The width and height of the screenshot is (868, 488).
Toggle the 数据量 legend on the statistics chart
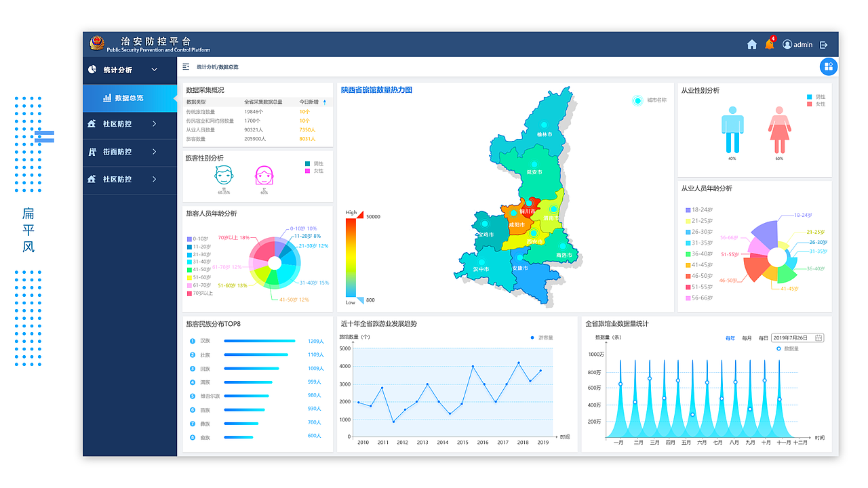(x=787, y=348)
